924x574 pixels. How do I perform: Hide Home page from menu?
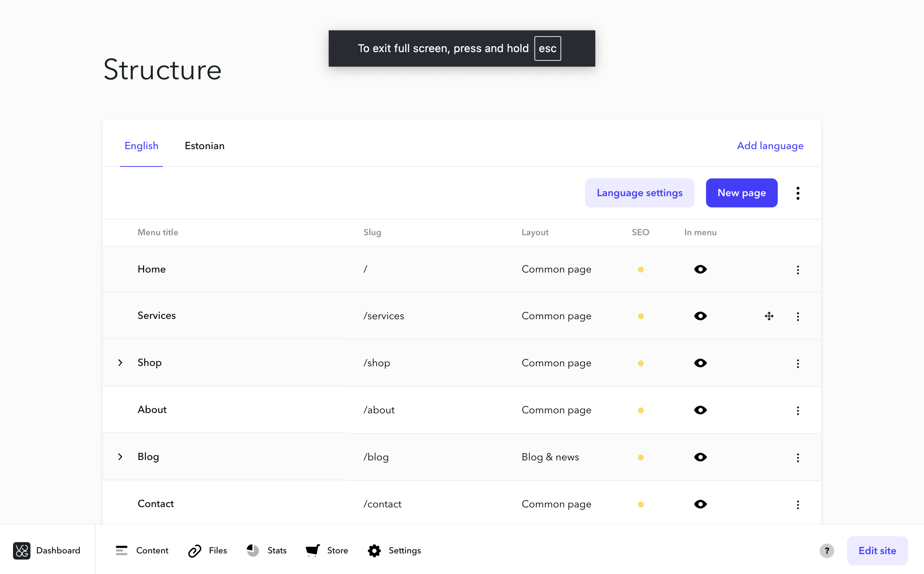click(x=700, y=269)
